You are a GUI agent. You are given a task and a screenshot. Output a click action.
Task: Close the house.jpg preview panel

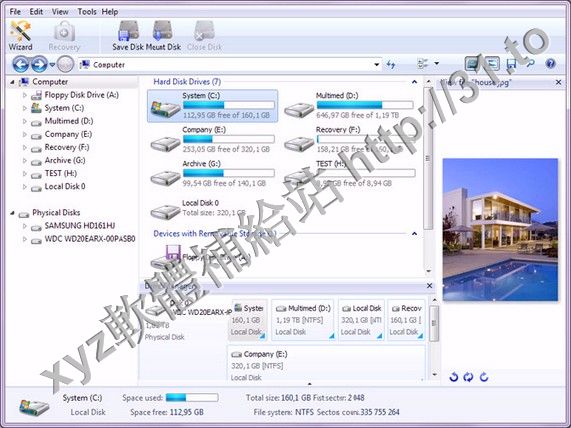pos(559,83)
